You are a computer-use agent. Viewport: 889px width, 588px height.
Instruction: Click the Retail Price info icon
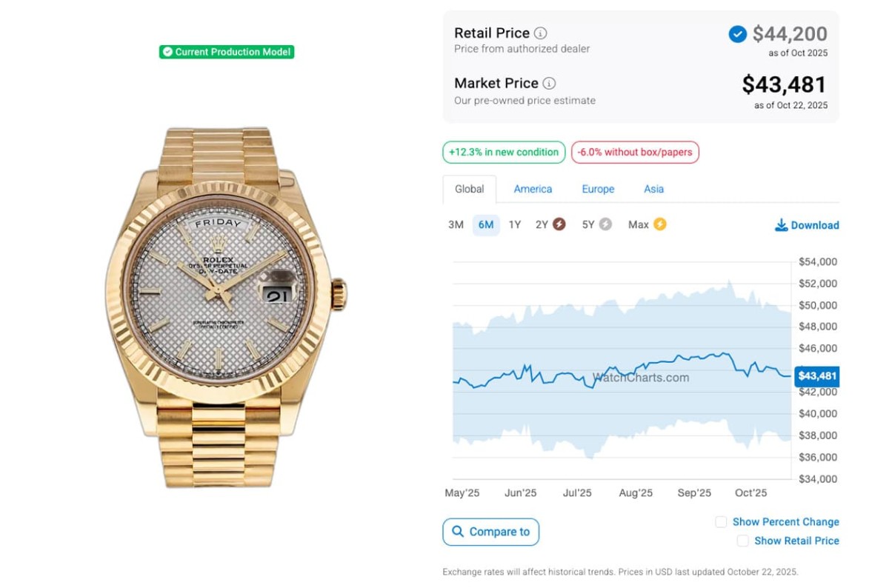coord(541,33)
